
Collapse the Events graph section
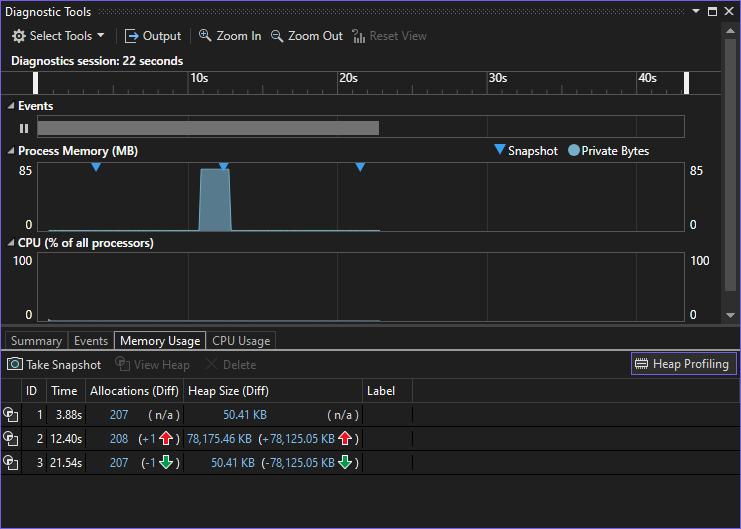(10, 106)
